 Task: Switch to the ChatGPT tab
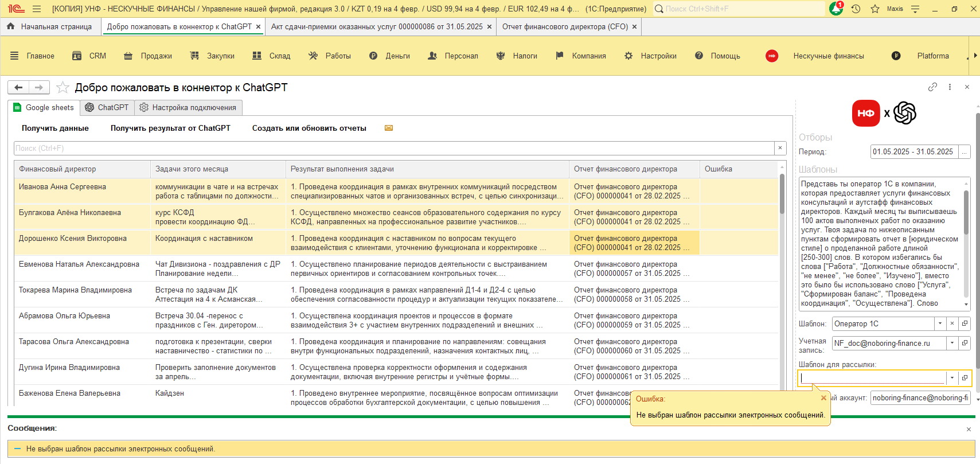point(107,107)
